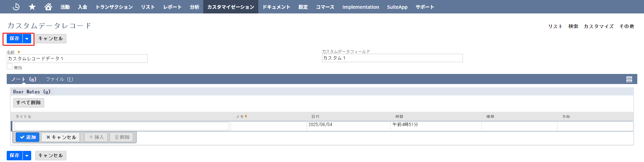Click the メモ column header

(x=241, y=117)
